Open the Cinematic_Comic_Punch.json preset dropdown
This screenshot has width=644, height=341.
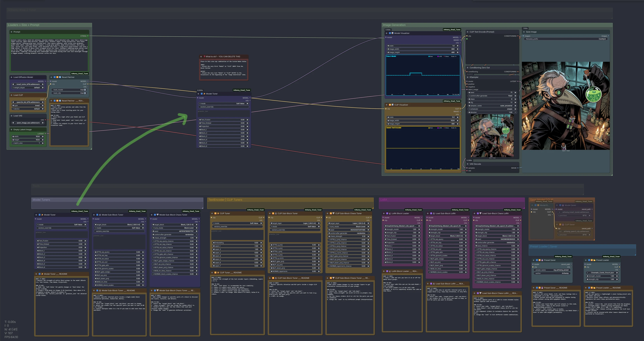[602, 273]
